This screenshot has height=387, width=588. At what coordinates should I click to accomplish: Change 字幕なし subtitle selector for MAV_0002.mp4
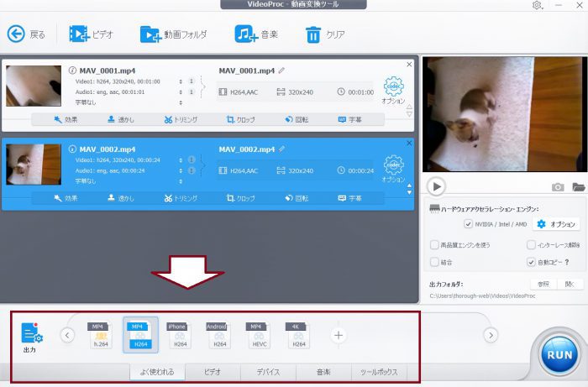(181, 181)
